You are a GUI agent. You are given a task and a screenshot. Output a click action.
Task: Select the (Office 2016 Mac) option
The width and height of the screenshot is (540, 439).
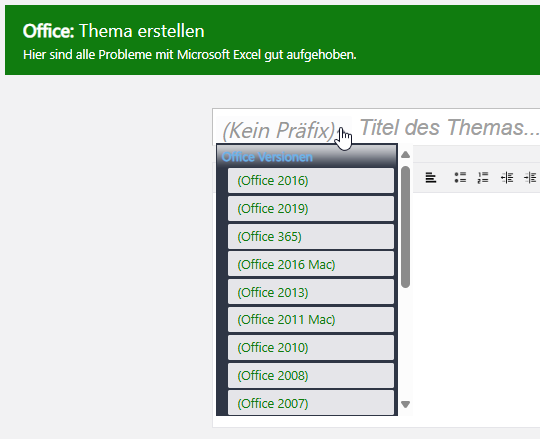[x=311, y=264]
